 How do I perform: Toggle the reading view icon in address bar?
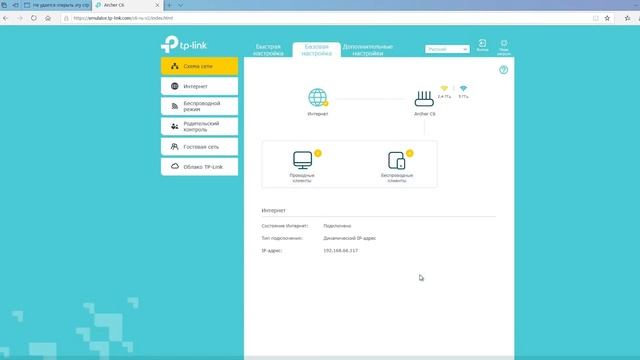coord(596,18)
